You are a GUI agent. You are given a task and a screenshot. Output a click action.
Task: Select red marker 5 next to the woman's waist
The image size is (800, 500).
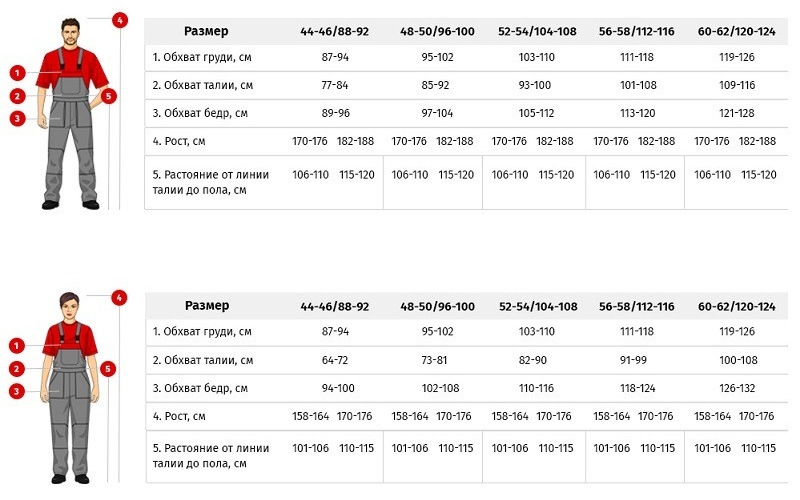click(x=108, y=369)
